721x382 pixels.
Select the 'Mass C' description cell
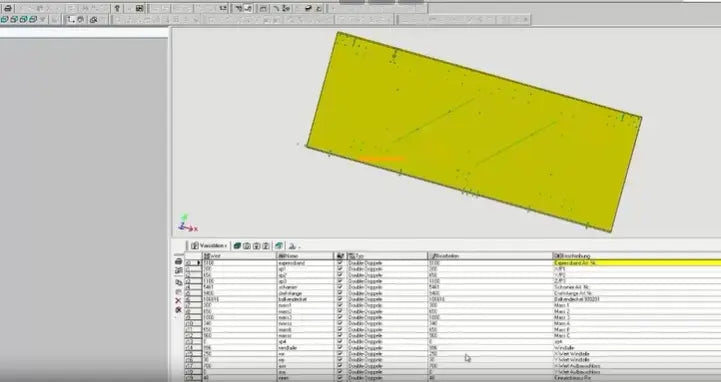(637, 336)
